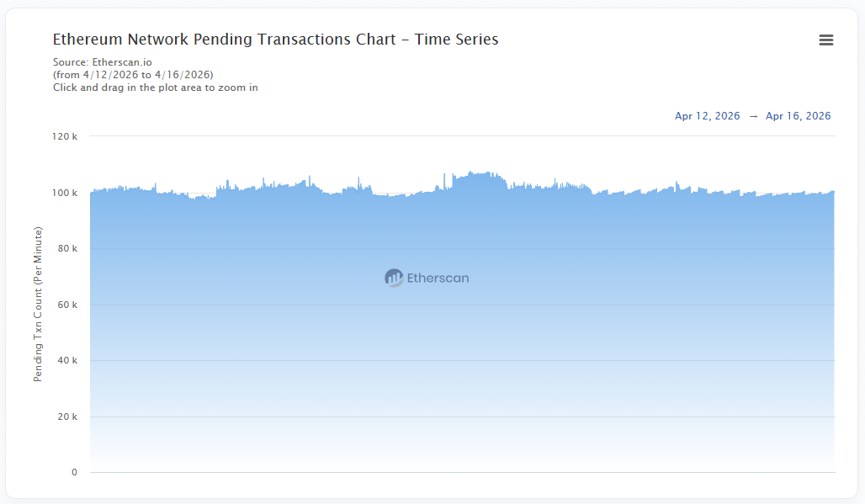Click the 80 k y-axis label

click(x=66, y=248)
